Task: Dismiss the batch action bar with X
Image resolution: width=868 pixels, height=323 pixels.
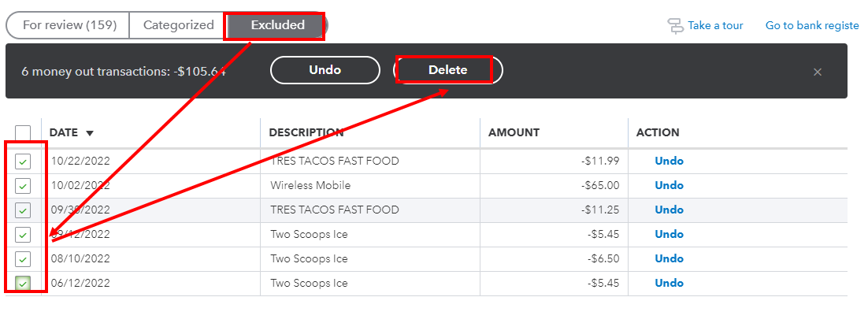Action: pyautogui.click(x=818, y=72)
